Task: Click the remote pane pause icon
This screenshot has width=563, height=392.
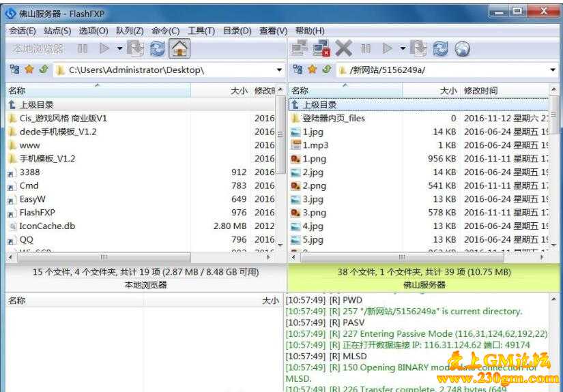Action: pyautogui.click(x=366, y=48)
